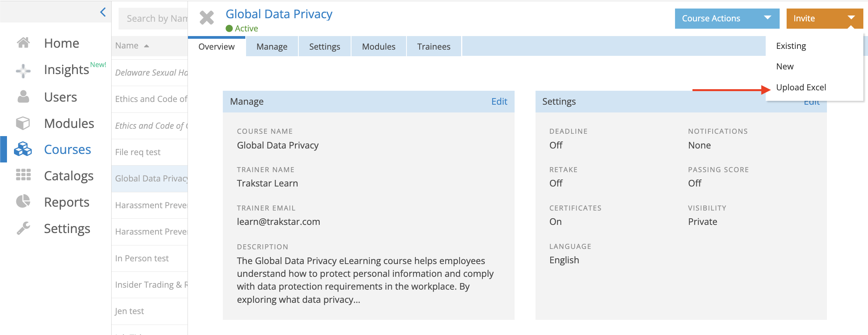The height and width of the screenshot is (335, 868).
Task: Edit the Settings section
Action: (812, 103)
